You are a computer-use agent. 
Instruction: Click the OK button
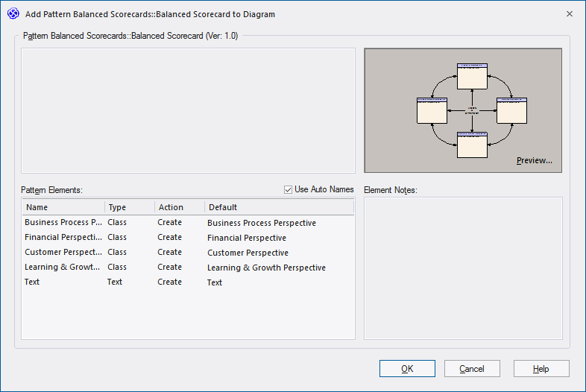[x=407, y=369]
